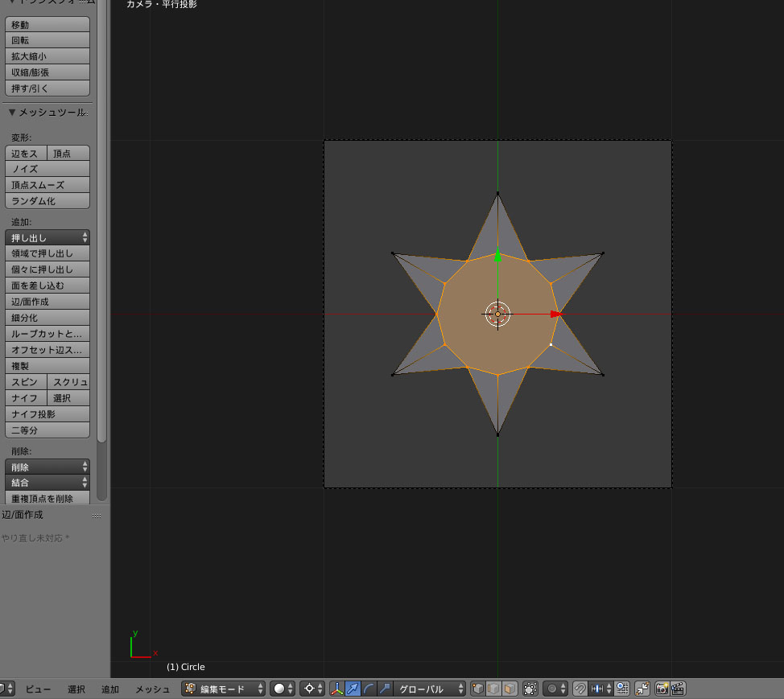Collapse the メッシュツール panel triangle
The image size is (784, 699).
pyautogui.click(x=12, y=113)
